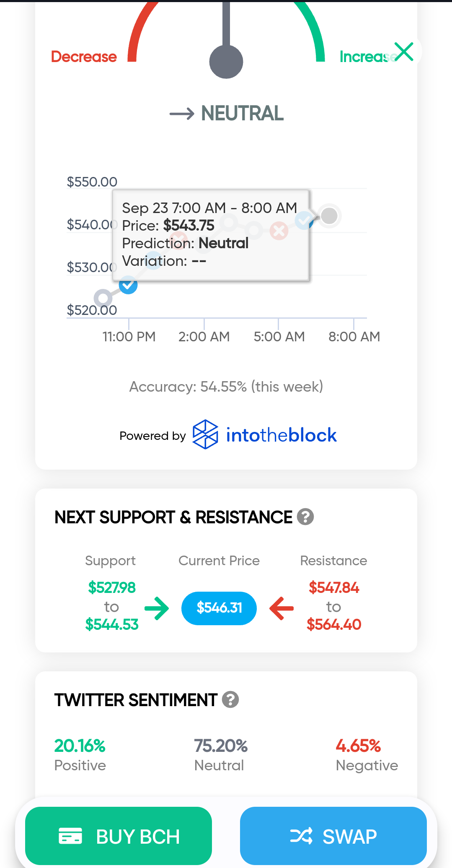452x868 pixels.
Task: Click the red Decrease gauge label
Action: (84, 57)
